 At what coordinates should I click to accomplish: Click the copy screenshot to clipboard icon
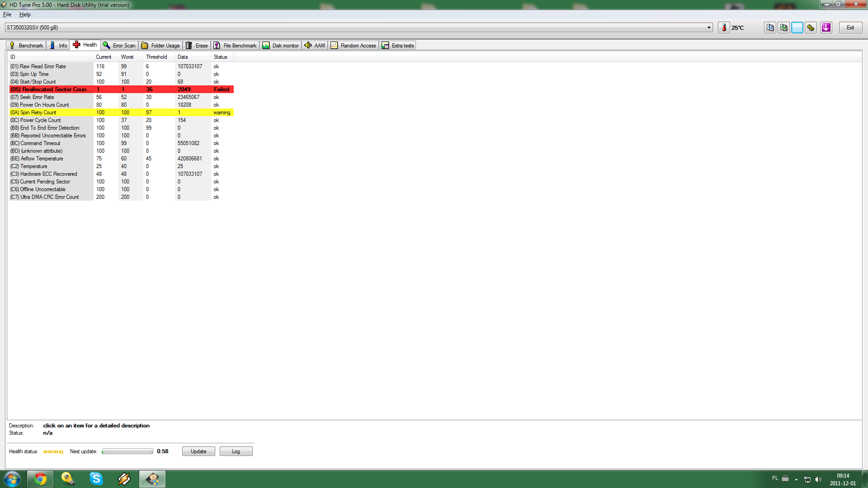[784, 28]
